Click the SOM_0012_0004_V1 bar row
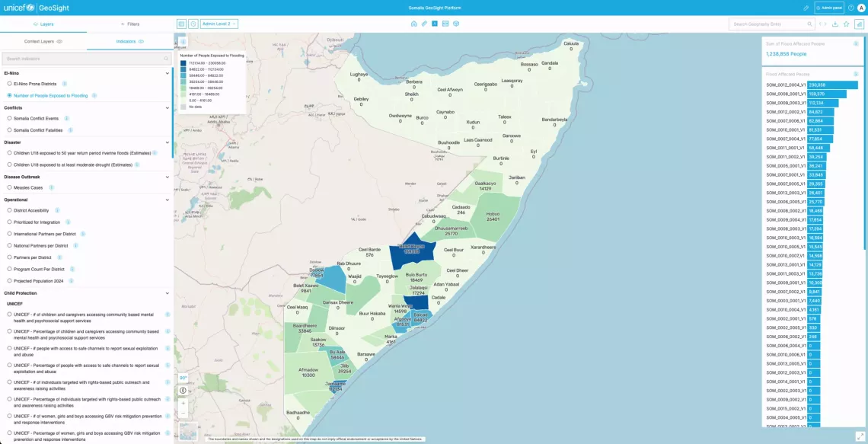 (x=812, y=85)
